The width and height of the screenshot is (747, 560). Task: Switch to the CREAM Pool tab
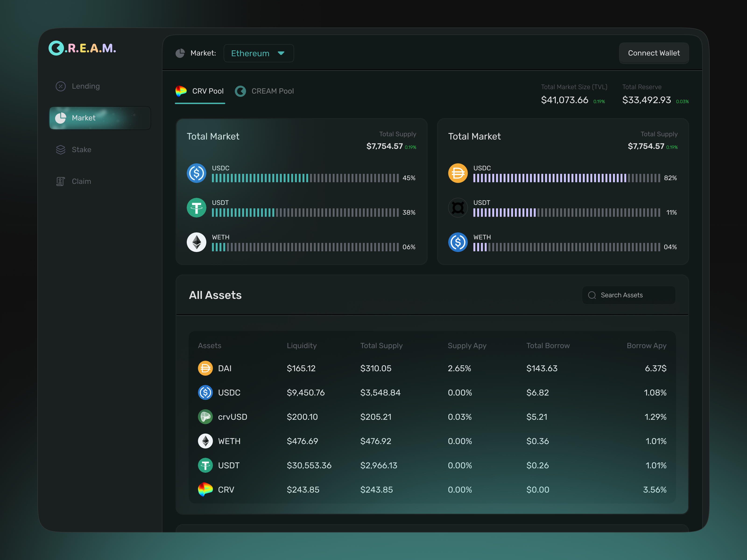pos(264,91)
